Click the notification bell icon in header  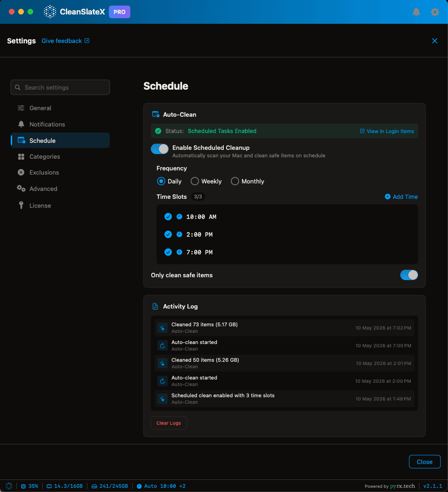pos(416,12)
